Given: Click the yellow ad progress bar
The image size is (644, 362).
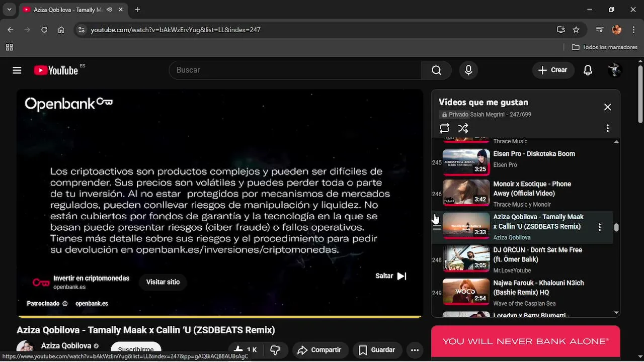Looking at the screenshot, I should point(219,317).
